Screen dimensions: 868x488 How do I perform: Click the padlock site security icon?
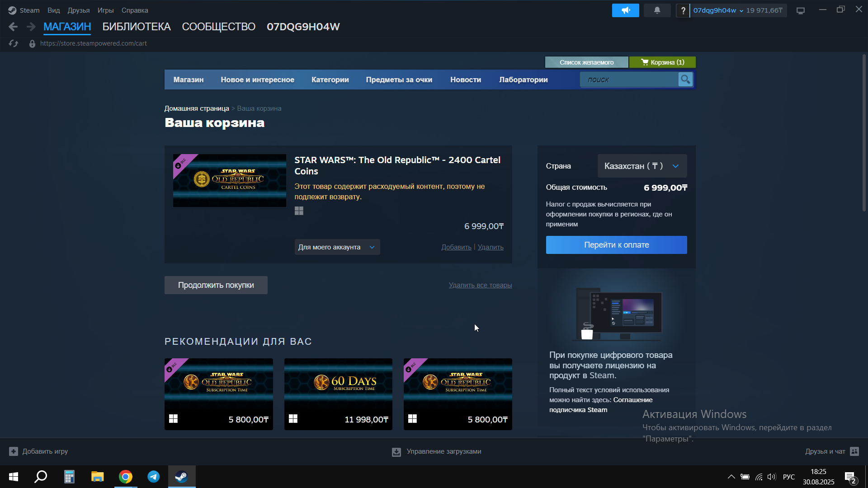[32, 43]
